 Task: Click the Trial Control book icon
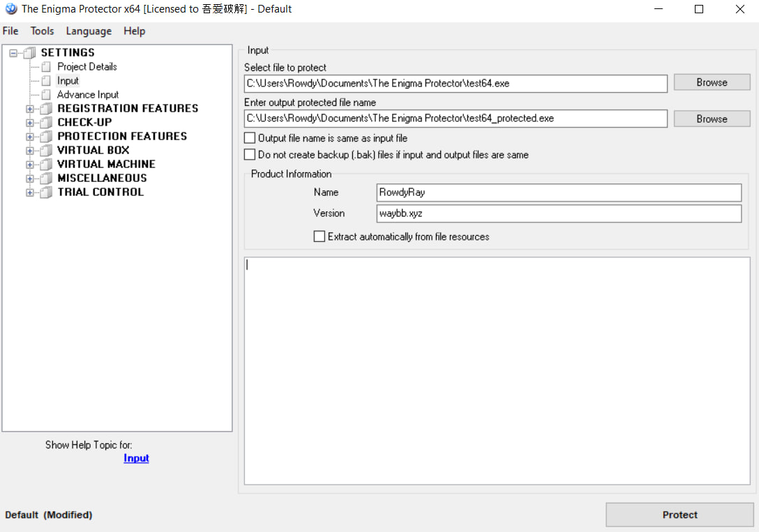point(46,192)
